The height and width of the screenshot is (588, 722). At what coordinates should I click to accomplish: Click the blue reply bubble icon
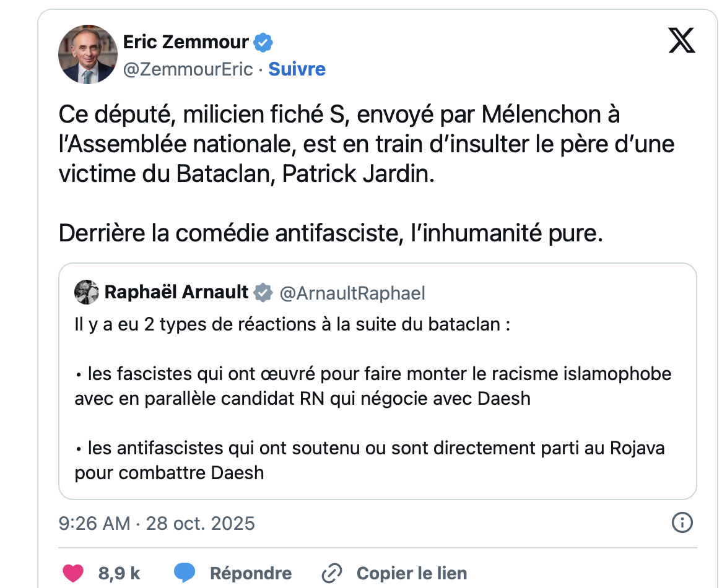pyautogui.click(x=185, y=573)
